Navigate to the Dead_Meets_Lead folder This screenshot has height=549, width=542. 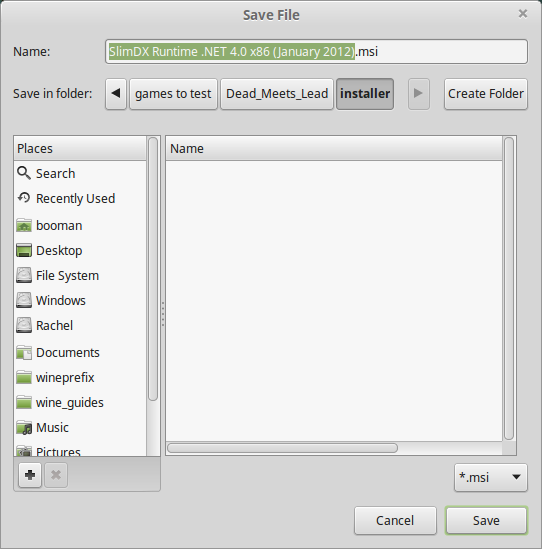(277, 93)
